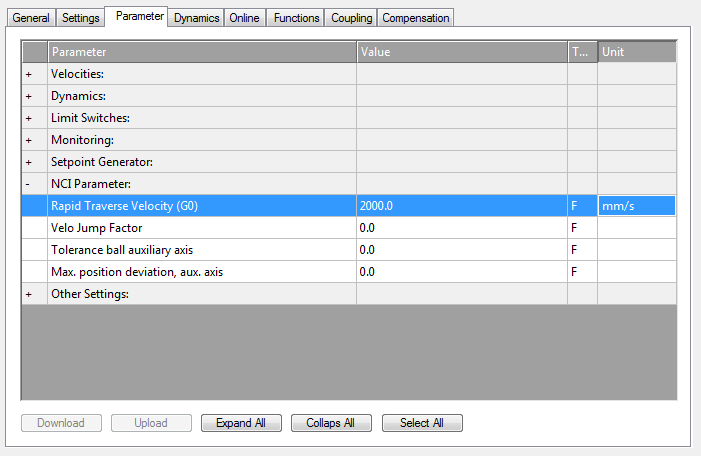Click the Limit Switches: label
This screenshot has width=701, height=456.
[90, 118]
